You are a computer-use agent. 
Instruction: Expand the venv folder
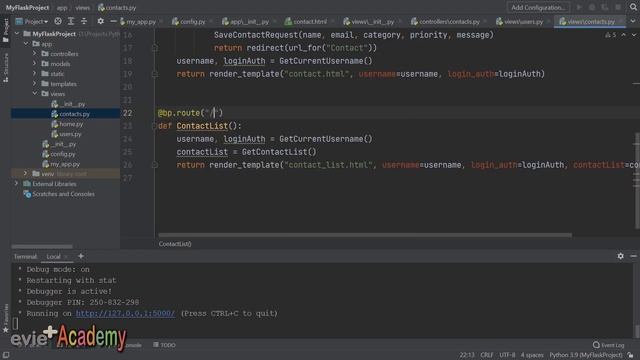pos(26,173)
